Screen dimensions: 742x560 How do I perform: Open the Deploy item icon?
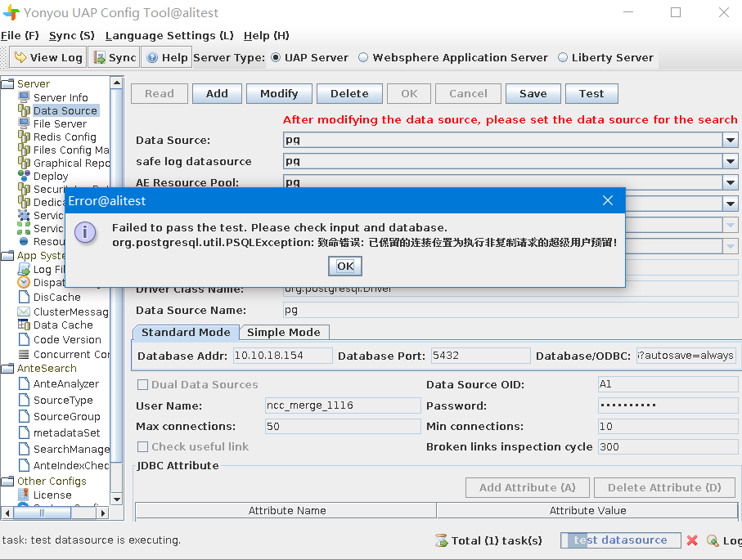[x=24, y=176]
